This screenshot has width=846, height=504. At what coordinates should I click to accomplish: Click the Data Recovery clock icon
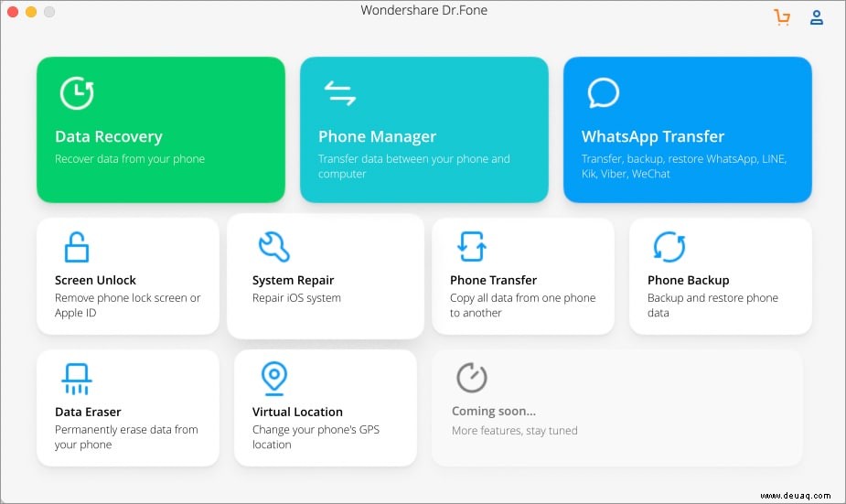pyautogui.click(x=77, y=92)
